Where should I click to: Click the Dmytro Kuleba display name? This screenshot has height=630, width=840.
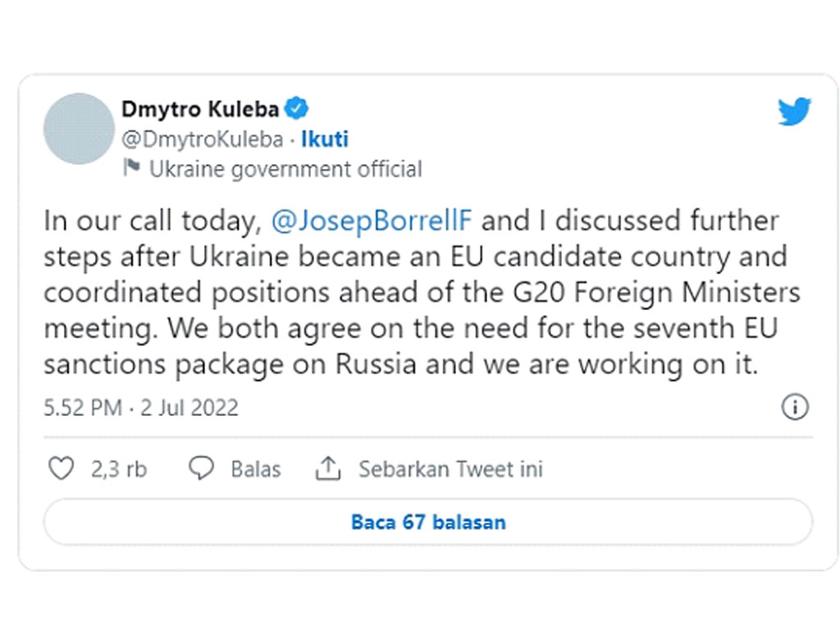(200, 109)
